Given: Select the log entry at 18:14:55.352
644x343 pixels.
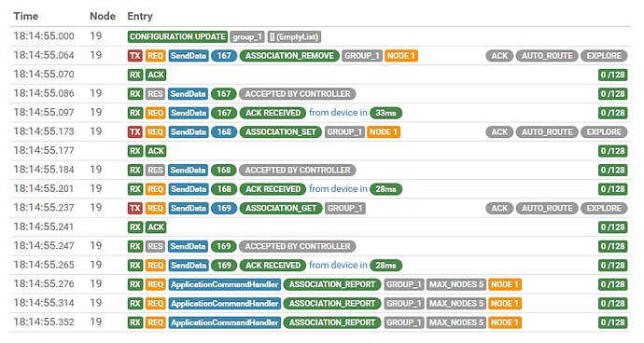Looking at the screenshot, I should (320, 322).
